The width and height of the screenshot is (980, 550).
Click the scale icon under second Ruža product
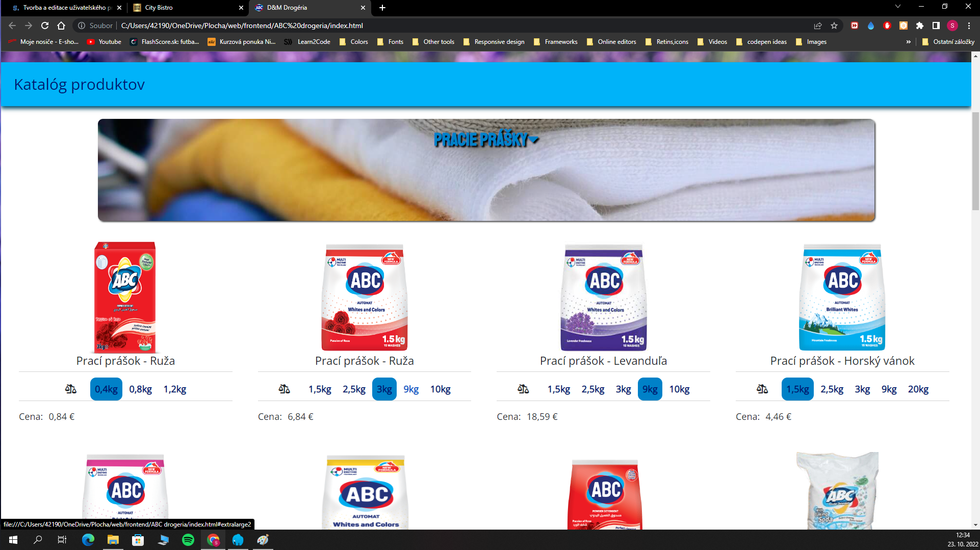[x=285, y=389]
